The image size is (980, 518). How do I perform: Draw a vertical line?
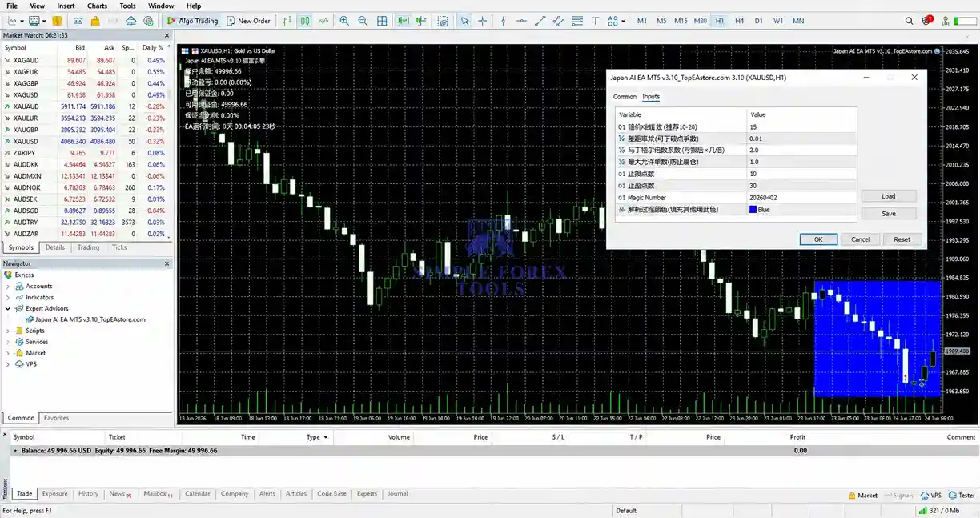tap(502, 21)
